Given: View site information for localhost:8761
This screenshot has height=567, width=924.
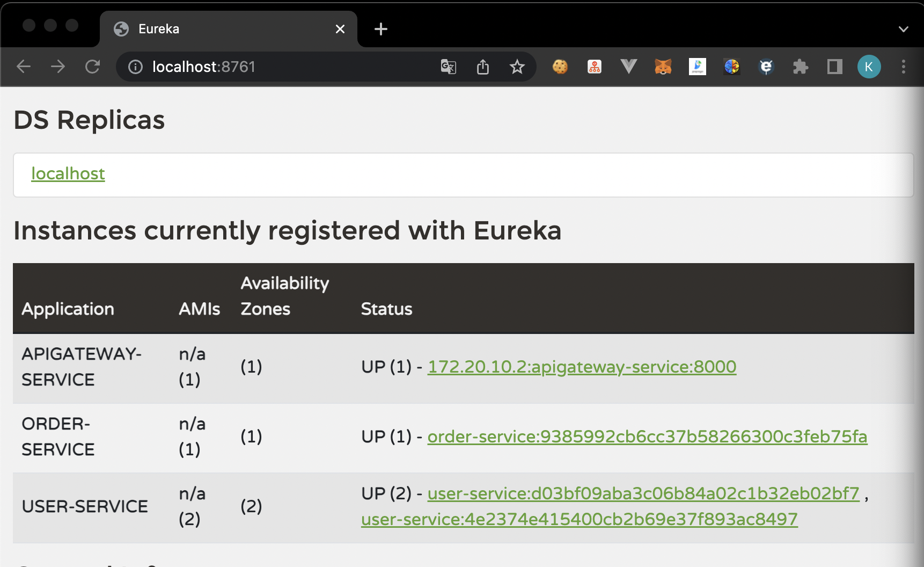Looking at the screenshot, I should [135, 67].
